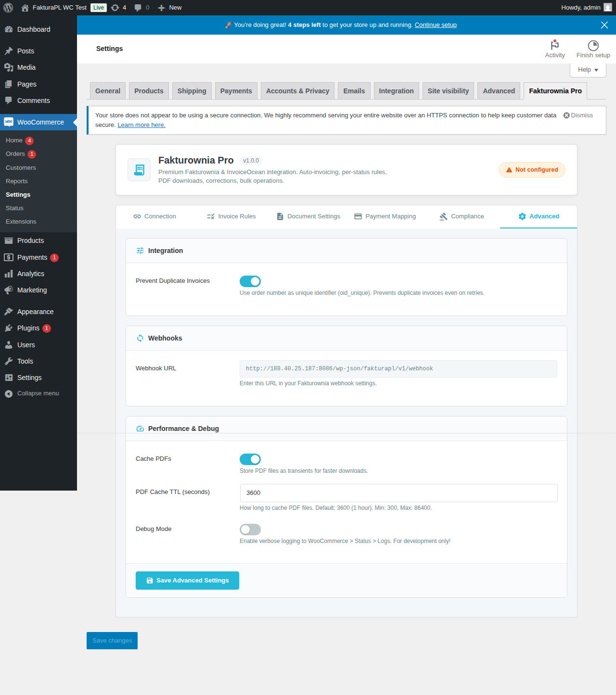Click Save Advanced Settings button

point(187,581)
